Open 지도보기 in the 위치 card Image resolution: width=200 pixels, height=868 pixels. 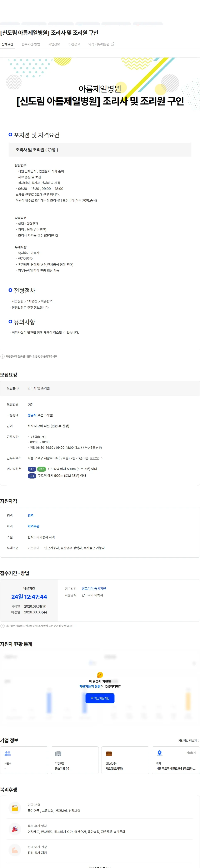click(x=191, y=752)
